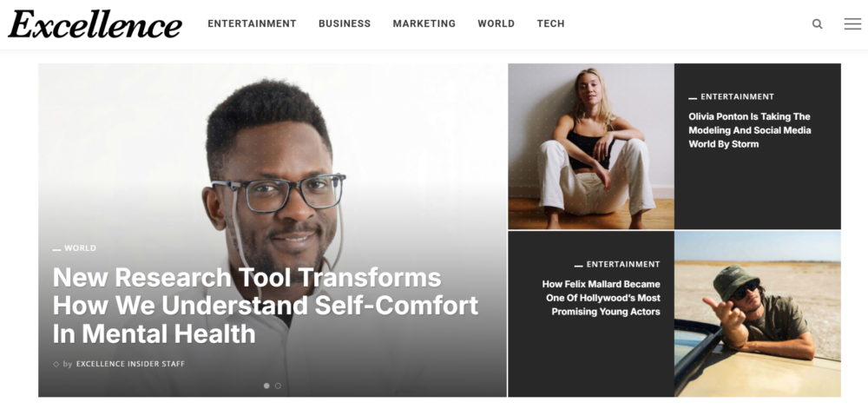Click Entertainment tag above Felix Mallard headline
This screenshot has width=868, height=409.
coord(623,265)
